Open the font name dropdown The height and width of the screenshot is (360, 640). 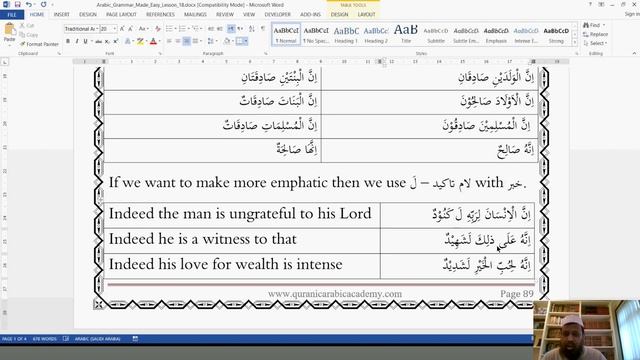97,29
